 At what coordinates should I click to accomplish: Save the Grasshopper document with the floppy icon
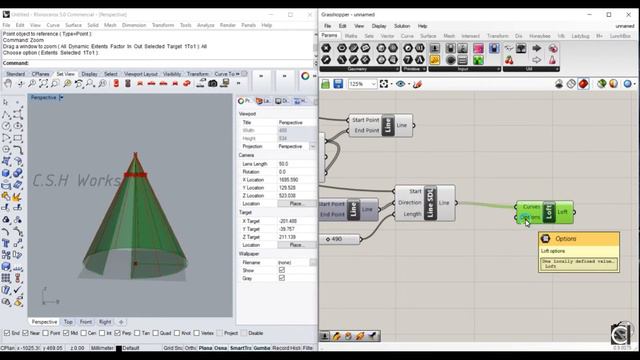click(x=338, y=84)
